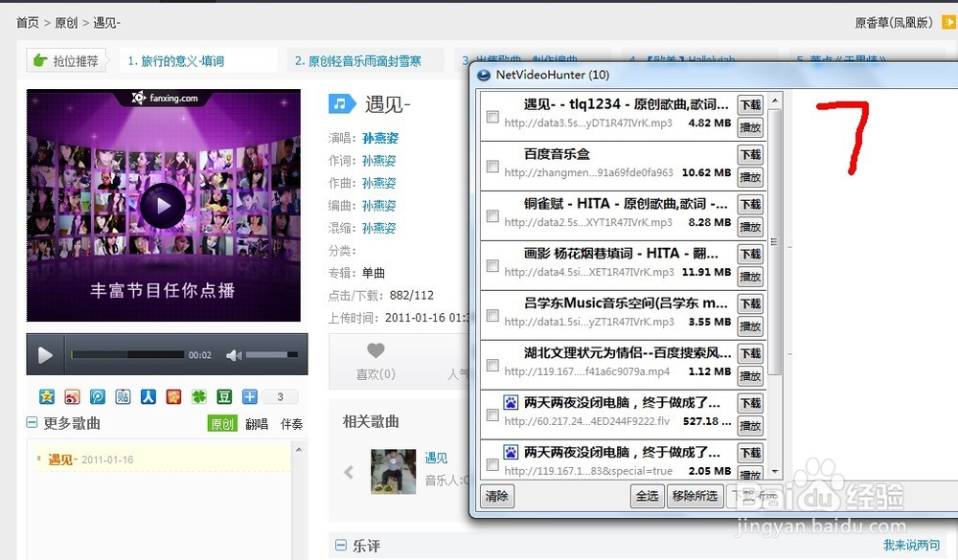Click Baidu paw icon on special=true row
The image size is (958, 560).
click(x=511, y=452)
